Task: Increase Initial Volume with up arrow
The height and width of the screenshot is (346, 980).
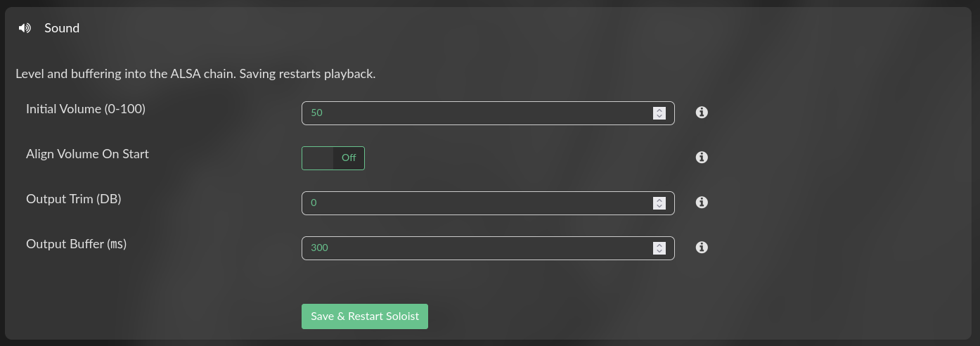Action: pyautogui.click(x=659, y=110)
